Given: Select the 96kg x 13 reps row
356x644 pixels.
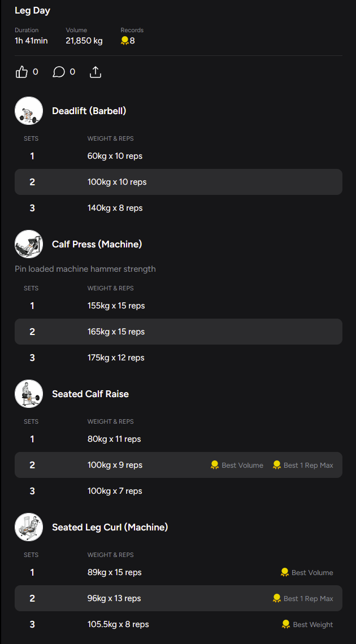Looking at the screenshot, I should (178, 598).
